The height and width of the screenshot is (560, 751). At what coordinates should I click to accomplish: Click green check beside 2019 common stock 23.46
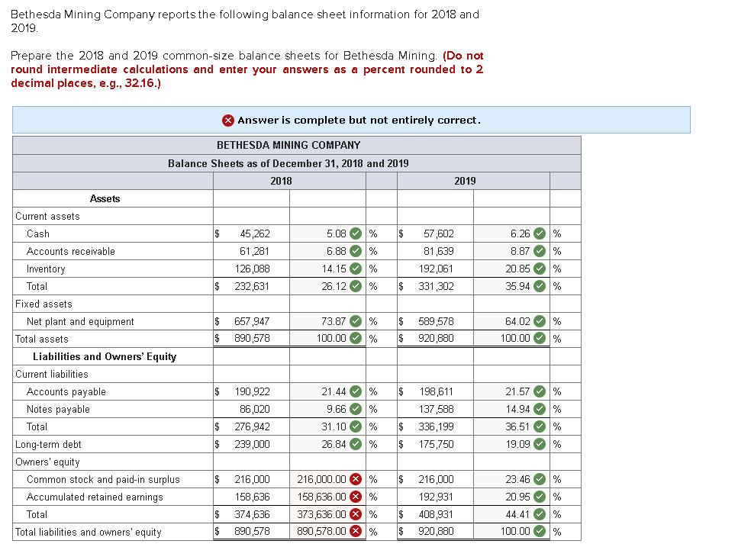(x=540, y=479)
